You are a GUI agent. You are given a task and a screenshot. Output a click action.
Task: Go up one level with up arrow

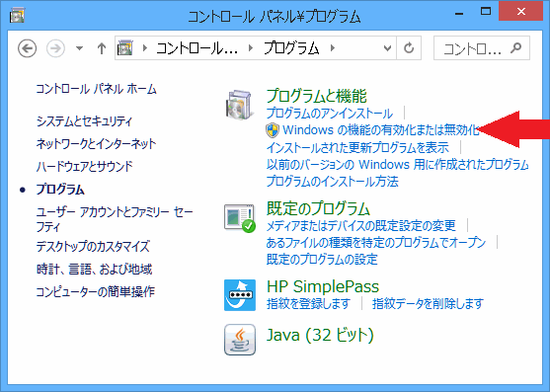coord(102,48)
